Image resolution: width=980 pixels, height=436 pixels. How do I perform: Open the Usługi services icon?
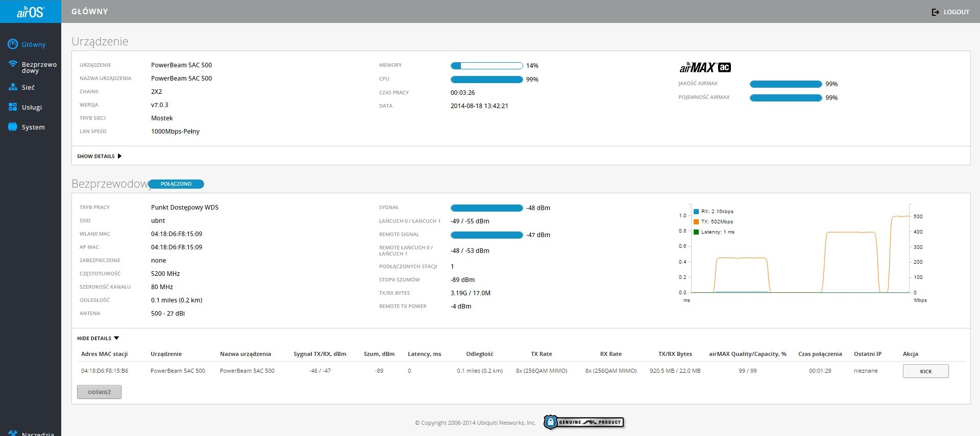point(13,107)
